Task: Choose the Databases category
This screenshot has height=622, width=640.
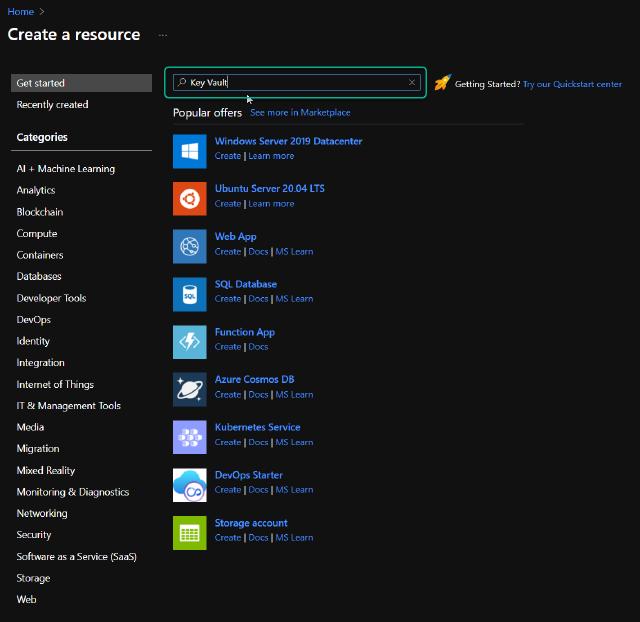Action: pos(39,277)
